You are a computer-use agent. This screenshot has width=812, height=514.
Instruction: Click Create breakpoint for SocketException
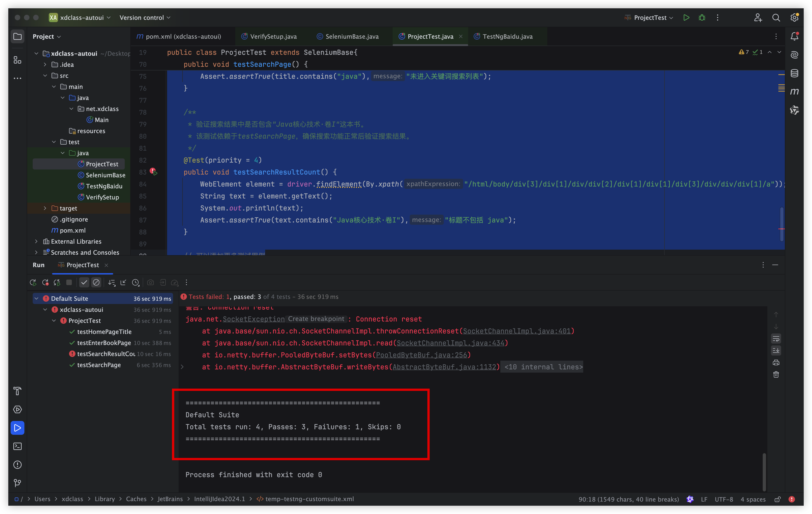316,319
